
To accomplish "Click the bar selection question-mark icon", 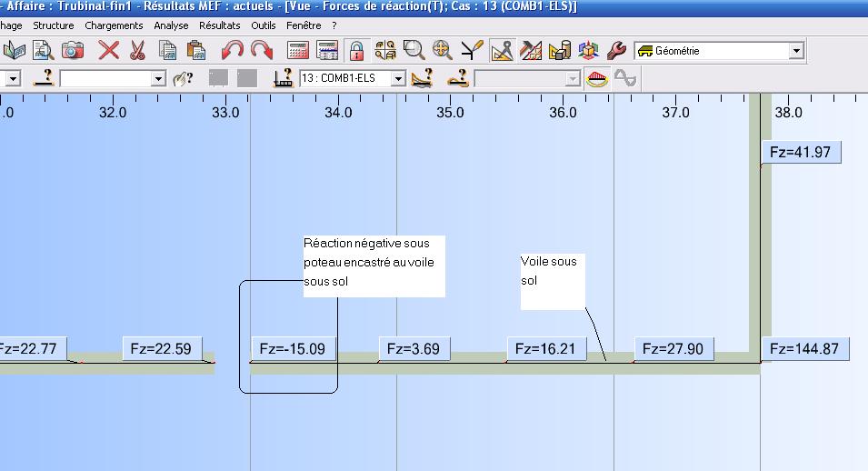I will [44, 78].
